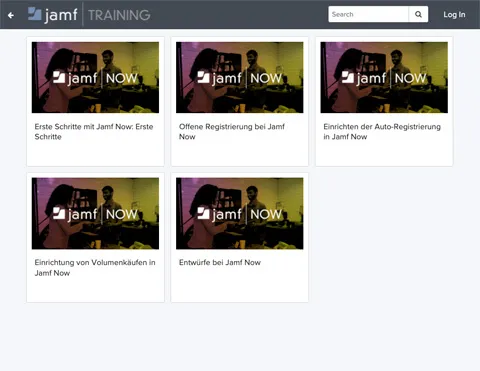Select title 'Erste Schritte mit Jamf Now: Erste Schritte'

[94, 132]
